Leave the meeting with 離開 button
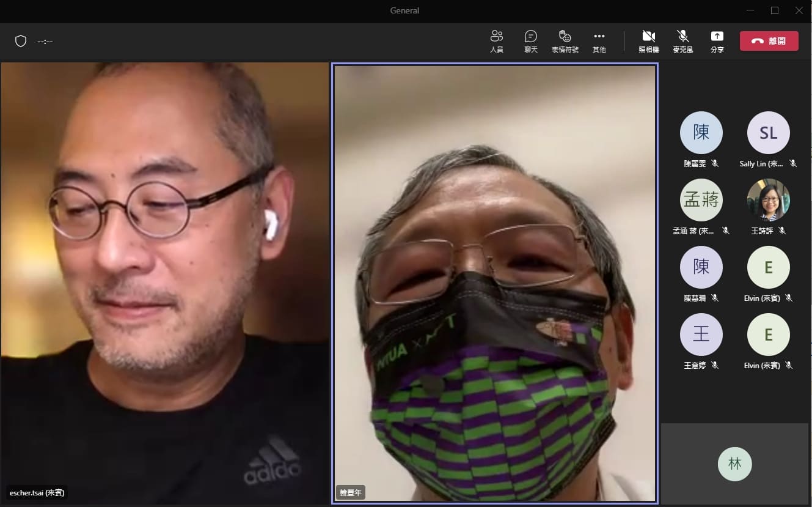Viewport: 812px width, 507px height. tap(769, 41)
